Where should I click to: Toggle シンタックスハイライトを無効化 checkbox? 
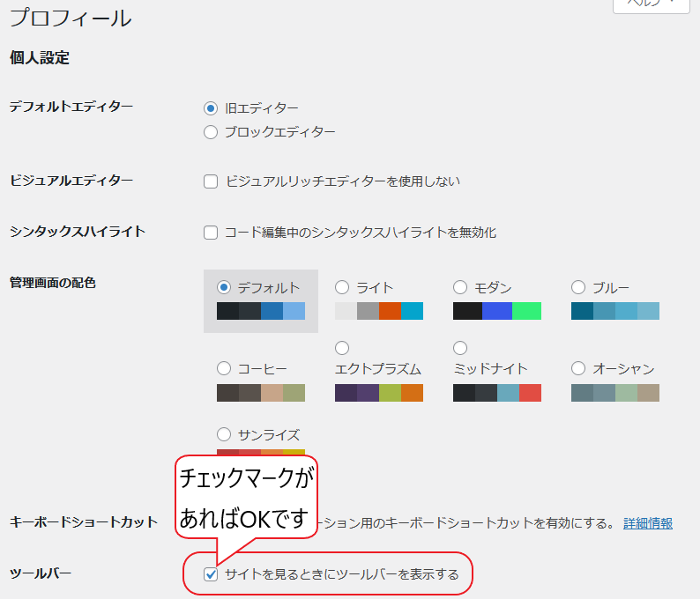(211, 233)
